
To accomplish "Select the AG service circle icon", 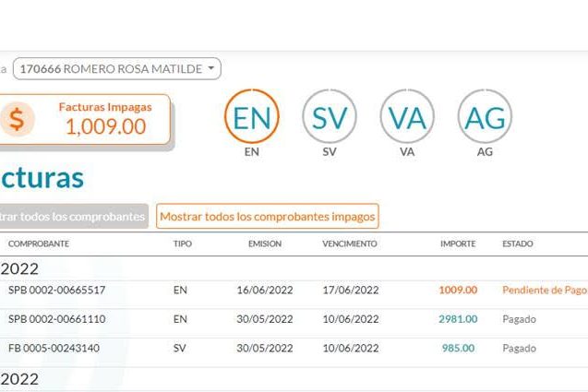I will [x=485, y=117].
